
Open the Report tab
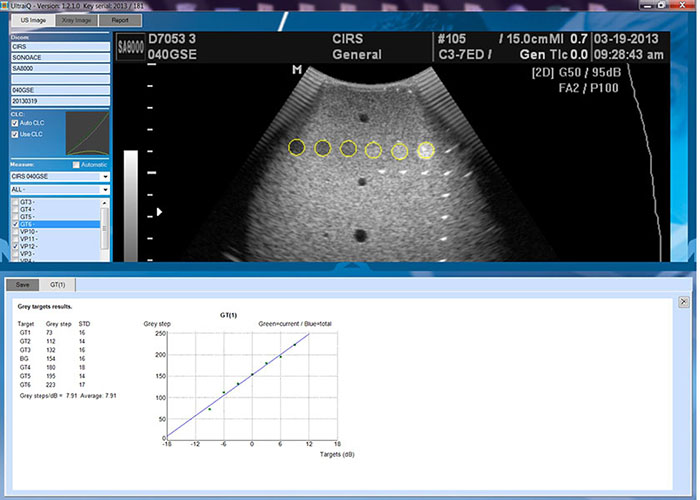pyautogui.click(x=119, y=18)
